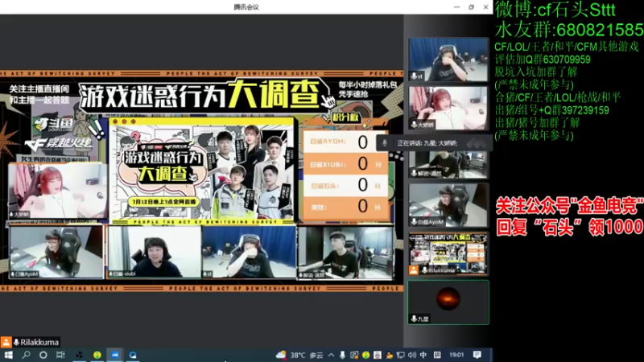Select 解说-流然's video thumbnail in the sidebar
The image size is (644, 362).
click(x=448, y=164)
